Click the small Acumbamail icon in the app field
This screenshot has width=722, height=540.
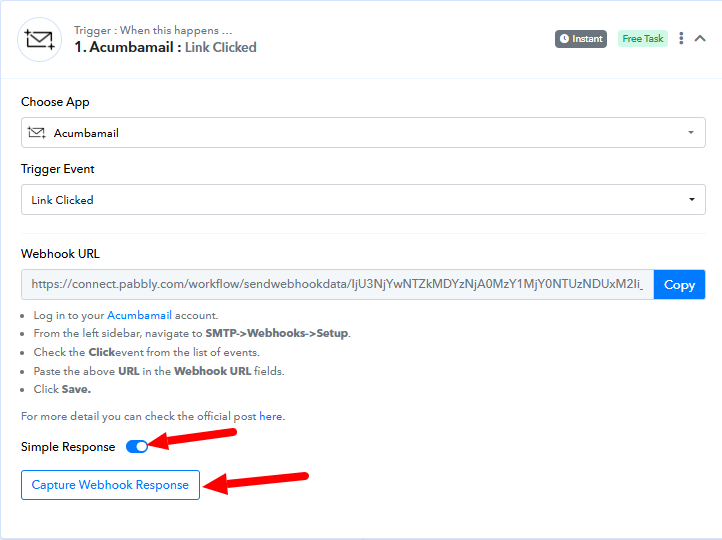tap(36, 133)
